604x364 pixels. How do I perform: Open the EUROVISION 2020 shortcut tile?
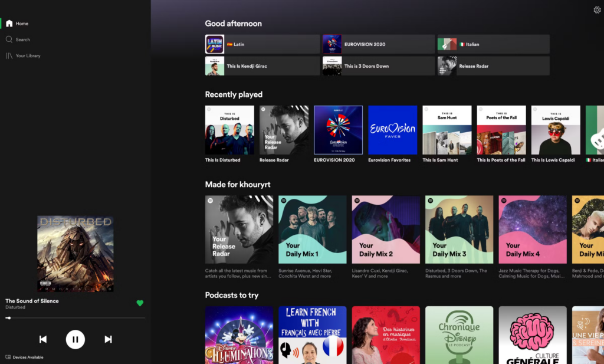378,44
